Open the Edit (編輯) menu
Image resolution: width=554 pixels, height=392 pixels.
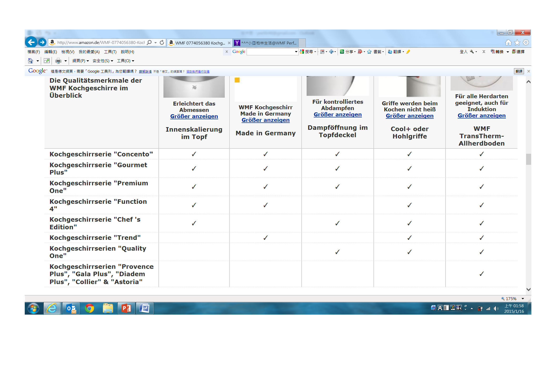point(51,52)
